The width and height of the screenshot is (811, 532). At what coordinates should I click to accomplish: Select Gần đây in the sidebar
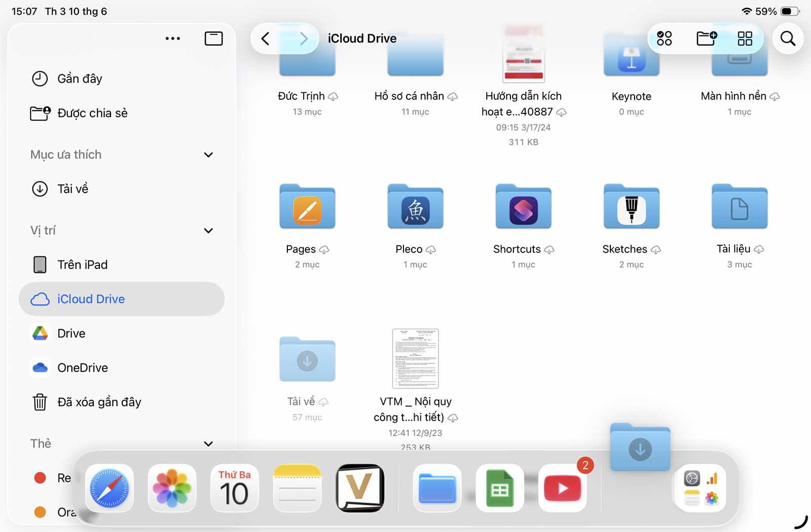coord(80,79)
